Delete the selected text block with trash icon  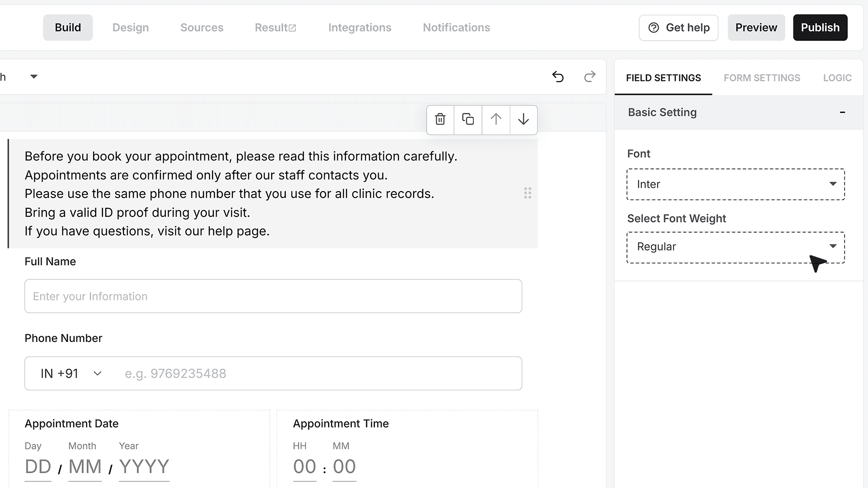click(x=440, y=119)
